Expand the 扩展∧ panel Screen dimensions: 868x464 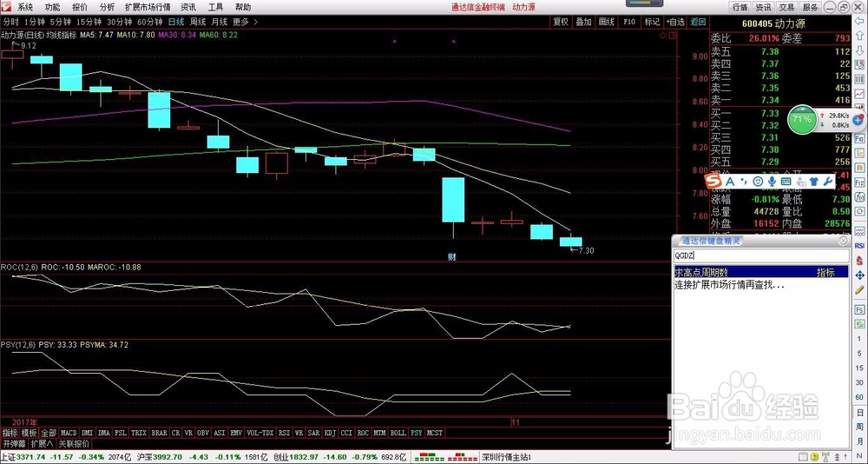(x=42, y=444)
